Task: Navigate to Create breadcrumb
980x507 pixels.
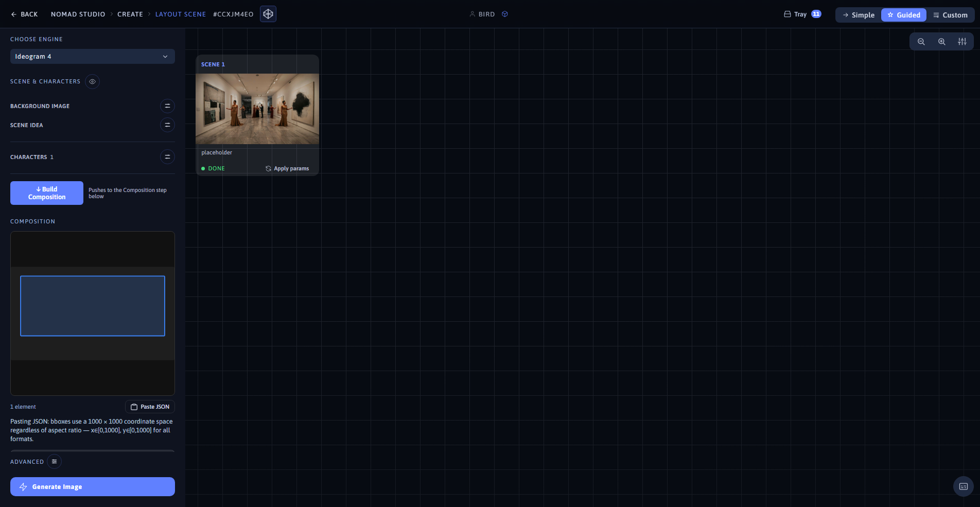Action: [x=130, y=14]
